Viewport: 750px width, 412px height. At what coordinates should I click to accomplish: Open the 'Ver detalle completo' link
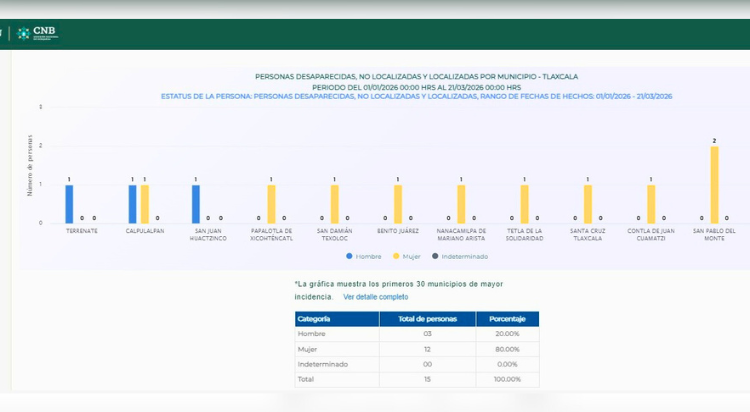tap(375, 297)
